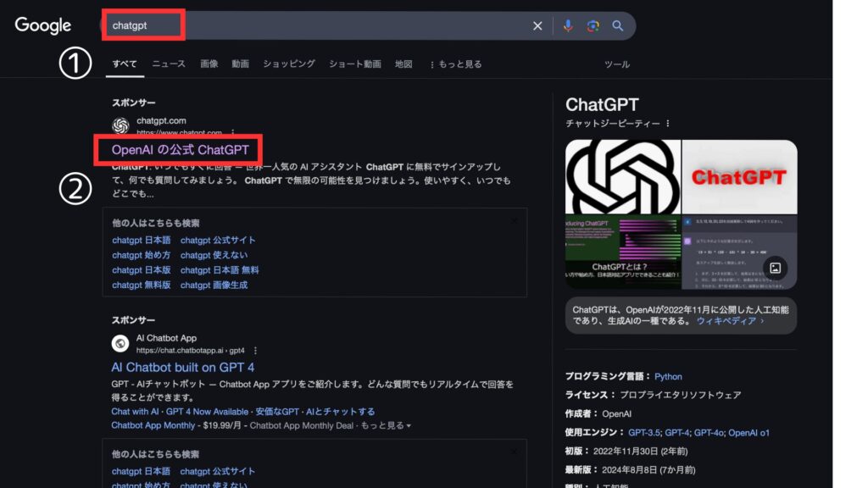Click the chatgpt.com site name in the ad
Image resolution: width=868 pixels, height=488 pixels.
tap(161, 120)
